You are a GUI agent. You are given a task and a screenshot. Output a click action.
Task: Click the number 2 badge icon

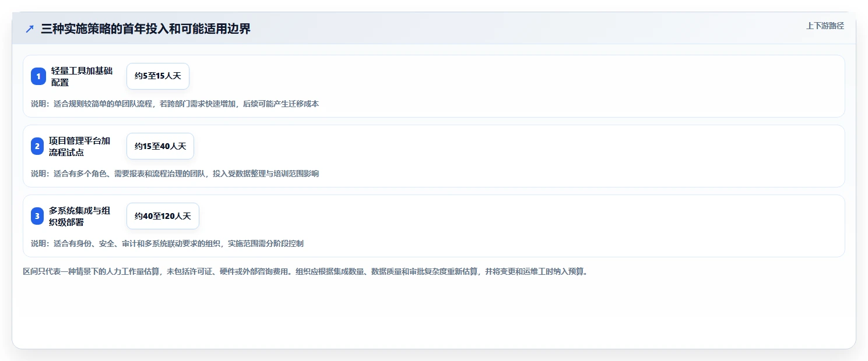[37, 146]
